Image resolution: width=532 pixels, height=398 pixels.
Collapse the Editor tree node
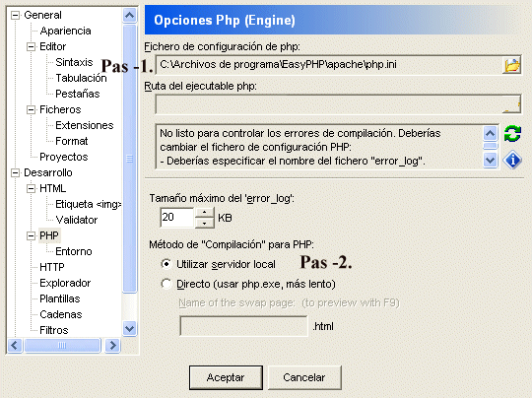tap(31, 46)
